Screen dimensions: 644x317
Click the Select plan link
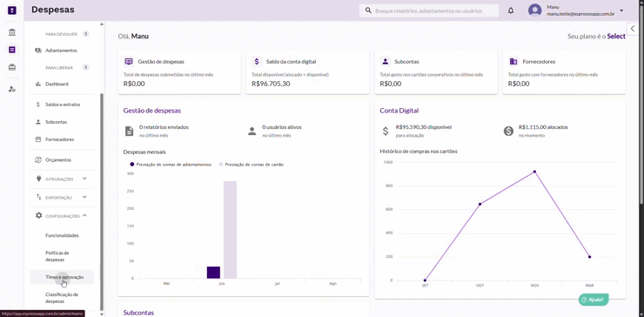tap(616, 37)
